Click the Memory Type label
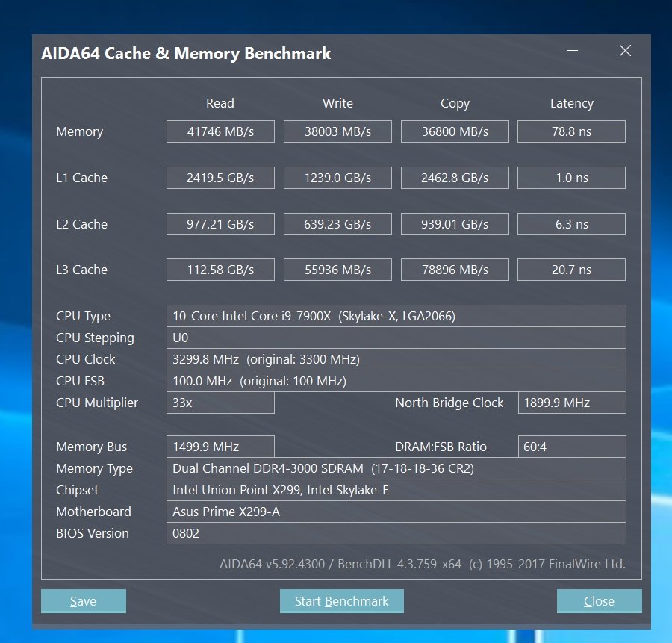This screenshot has height=643, width=672. (94, 468)
